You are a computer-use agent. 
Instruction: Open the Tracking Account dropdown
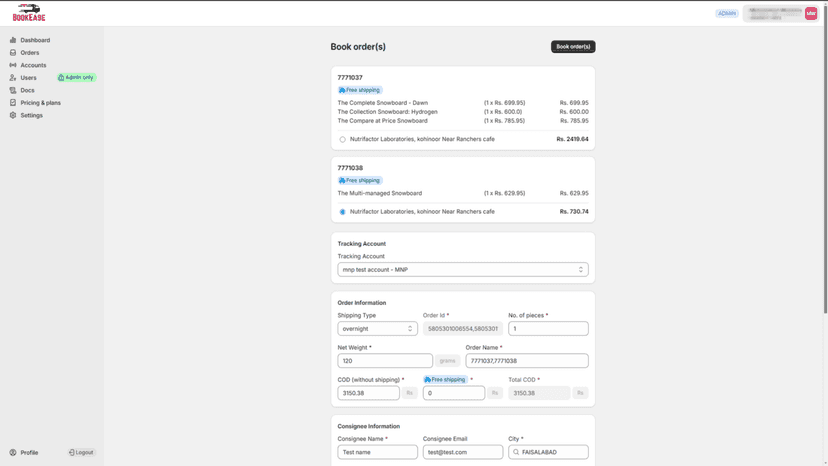coord(463,269)
